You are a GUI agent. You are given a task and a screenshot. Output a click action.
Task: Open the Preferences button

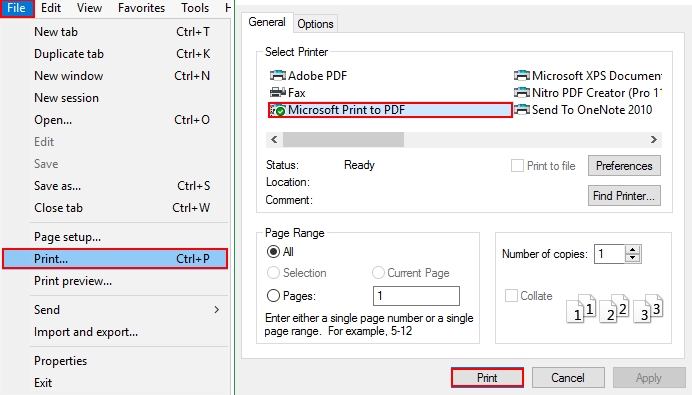[624, 166]
